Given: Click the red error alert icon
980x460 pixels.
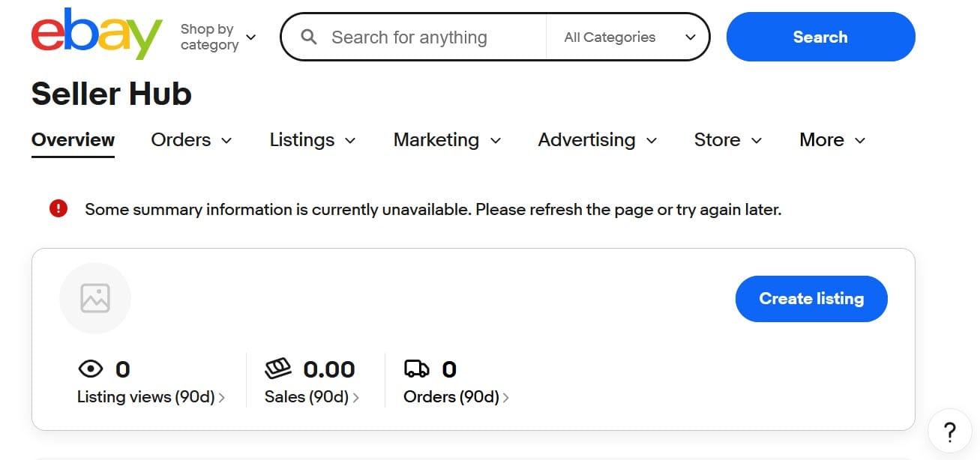Looking at the screenshot, I should 58,209.
